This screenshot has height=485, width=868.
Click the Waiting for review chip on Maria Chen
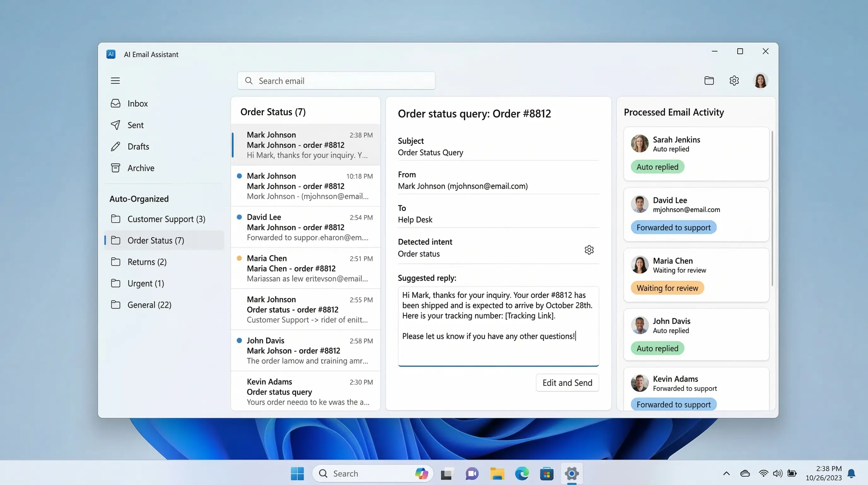coord(667,288)
